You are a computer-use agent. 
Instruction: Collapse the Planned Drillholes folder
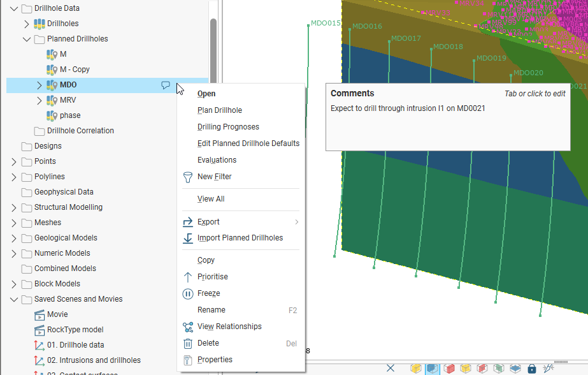click(x=26, y=39)
